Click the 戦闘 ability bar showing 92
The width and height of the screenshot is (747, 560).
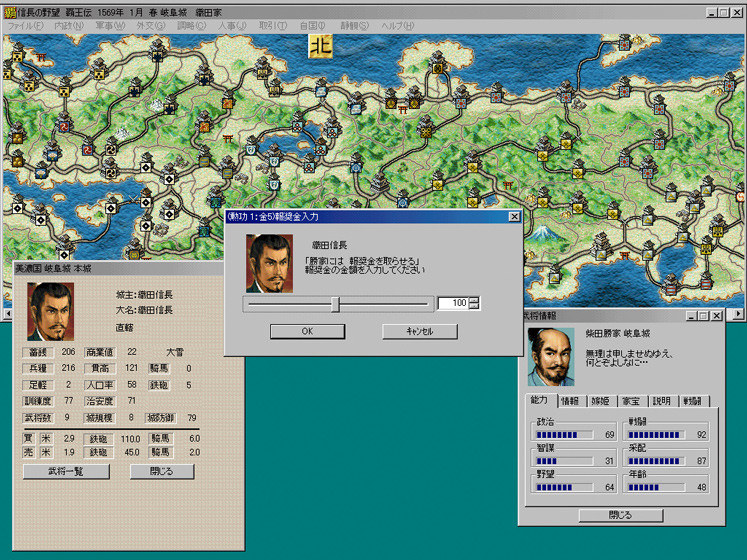(656, 435)
